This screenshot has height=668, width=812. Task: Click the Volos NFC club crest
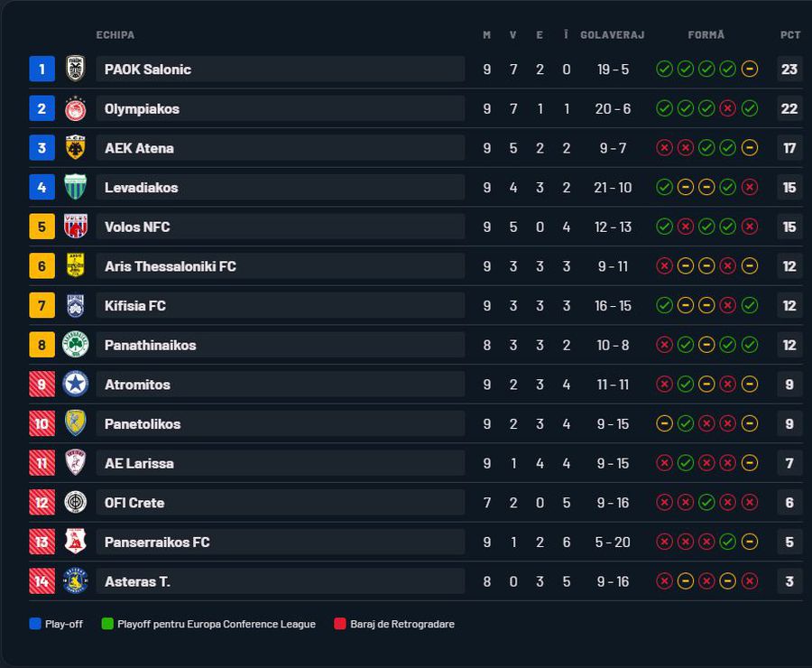(x=76, y=227)
